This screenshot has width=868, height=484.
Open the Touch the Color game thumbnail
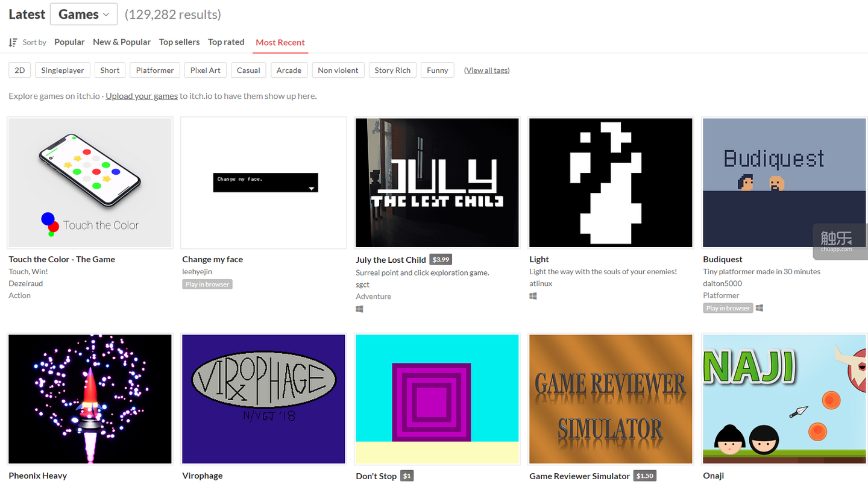click(x=89, y=183)
